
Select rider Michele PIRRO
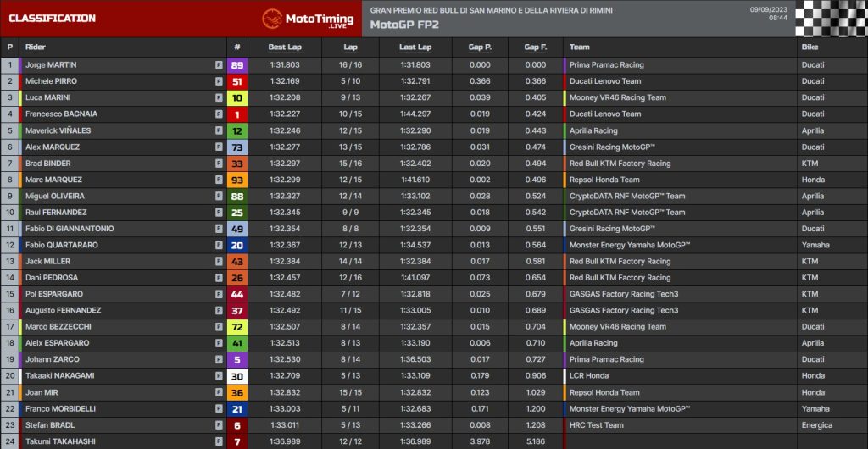pyautogui.click(x=51, y=81)
